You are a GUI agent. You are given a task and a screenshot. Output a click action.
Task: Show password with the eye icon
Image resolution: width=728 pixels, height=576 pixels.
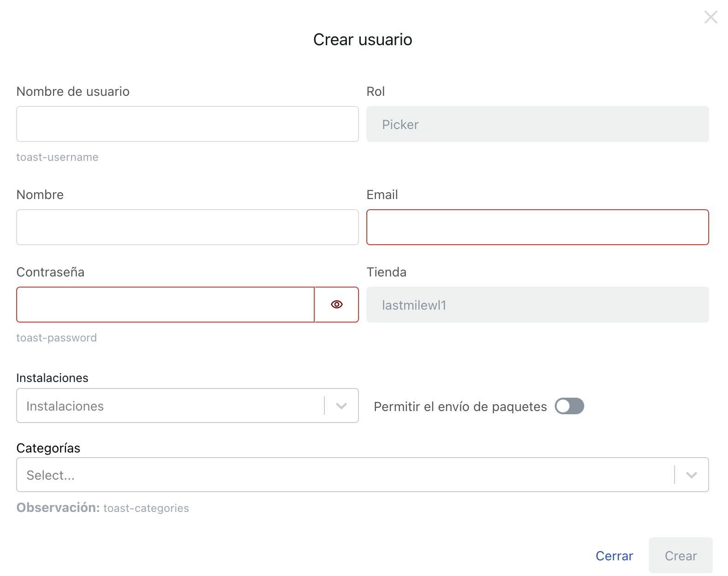[337, 305]
